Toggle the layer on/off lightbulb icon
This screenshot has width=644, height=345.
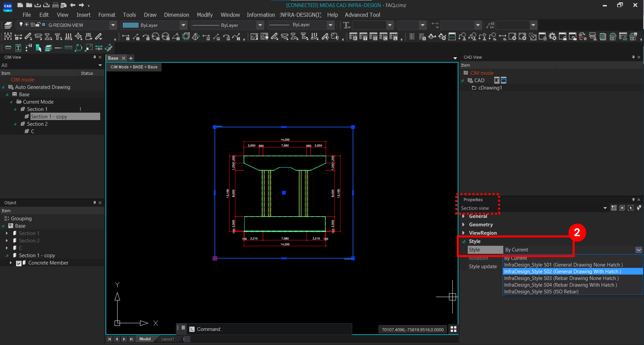tap(21, 24)
